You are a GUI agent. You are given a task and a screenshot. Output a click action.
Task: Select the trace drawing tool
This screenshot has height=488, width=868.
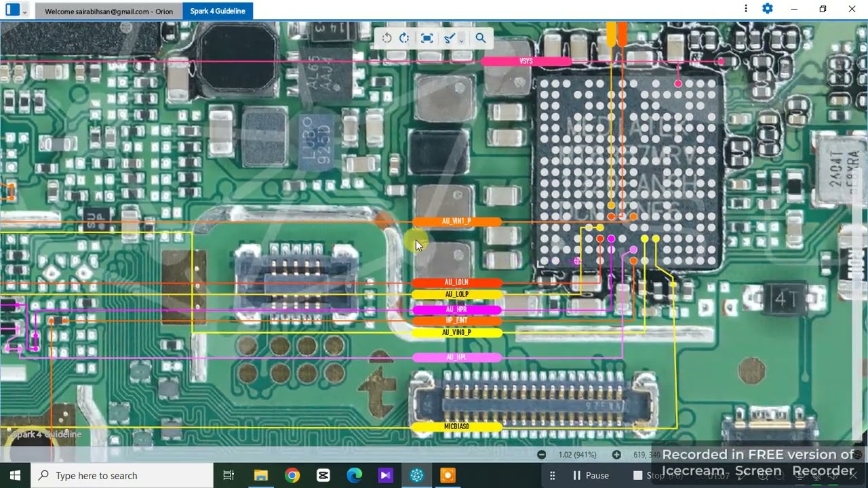pos(448,38)
